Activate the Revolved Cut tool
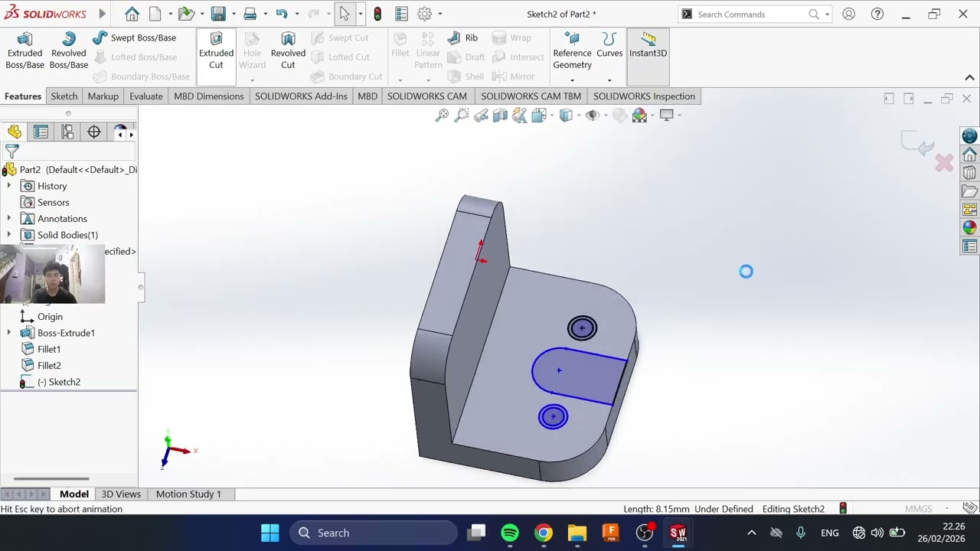 (288, 51)
